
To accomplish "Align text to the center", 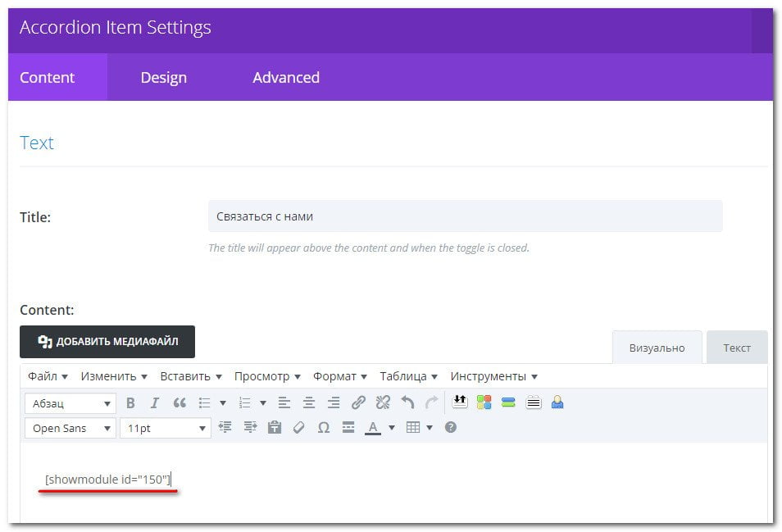I will (309, 403).
